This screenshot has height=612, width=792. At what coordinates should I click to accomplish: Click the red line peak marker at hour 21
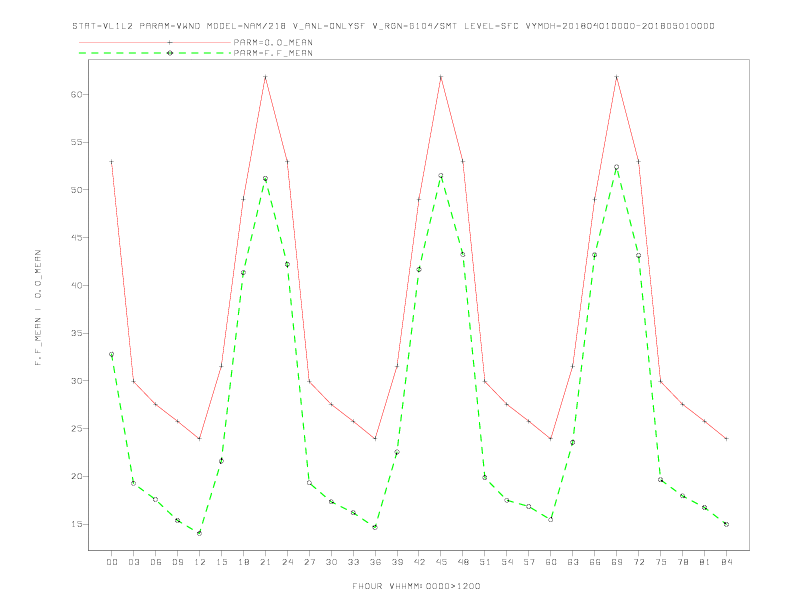pyautogui.click(x=265, y=77)
